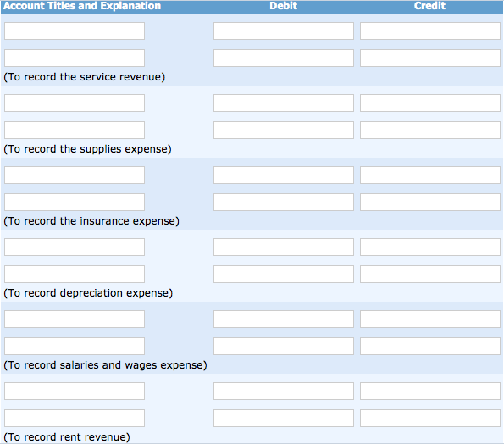Image resolution: width=504 pixels, height=444 pixels.
Task: Focus first debit field for insurance expense
Action: coord(284,175)
